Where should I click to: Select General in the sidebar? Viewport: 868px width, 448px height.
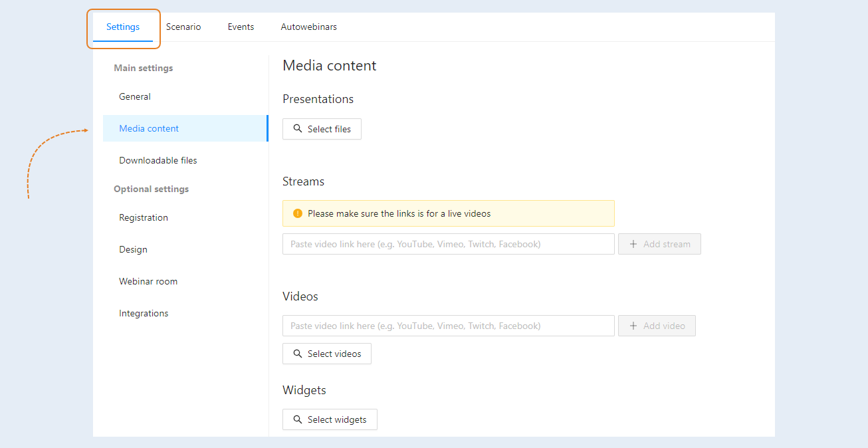pyautogui.click(x=185, y=96)
